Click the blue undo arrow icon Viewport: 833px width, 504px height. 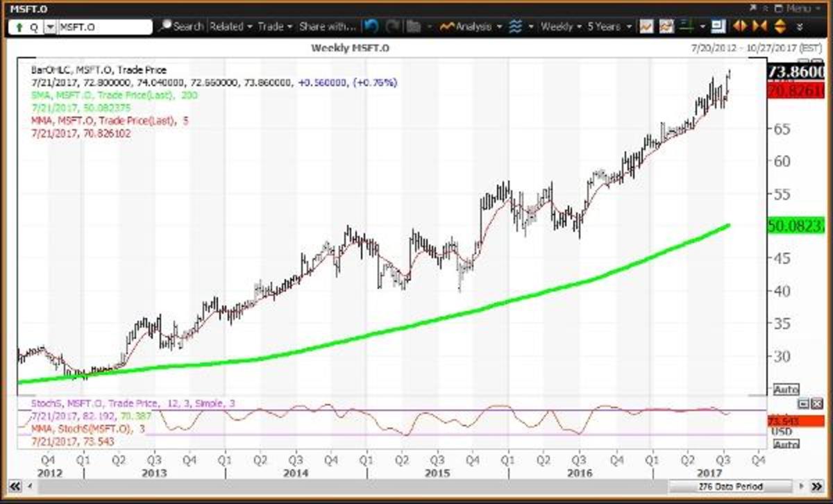click(371, 26)
